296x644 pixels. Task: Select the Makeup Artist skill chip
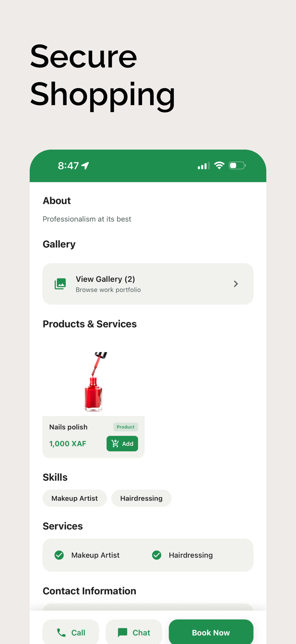tap(75, 498)
